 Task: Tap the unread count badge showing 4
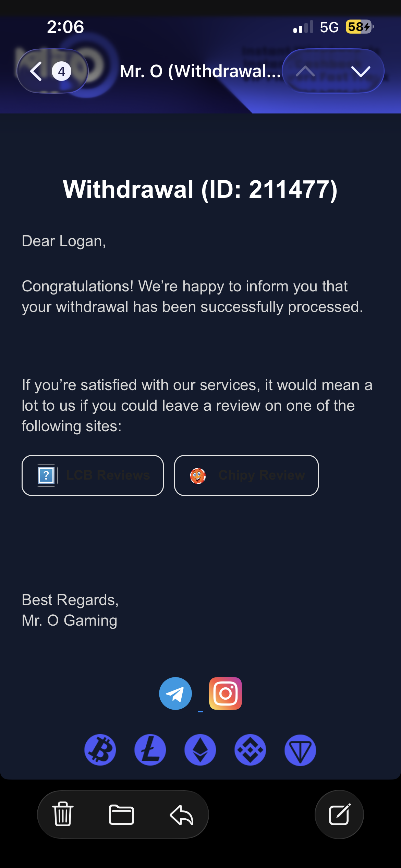(61, 71)
